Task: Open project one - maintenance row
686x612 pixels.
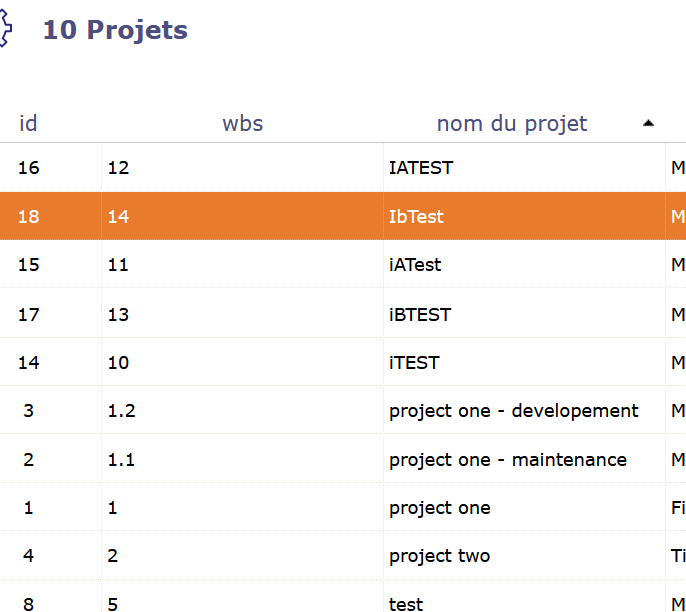Action: [508, 460]
